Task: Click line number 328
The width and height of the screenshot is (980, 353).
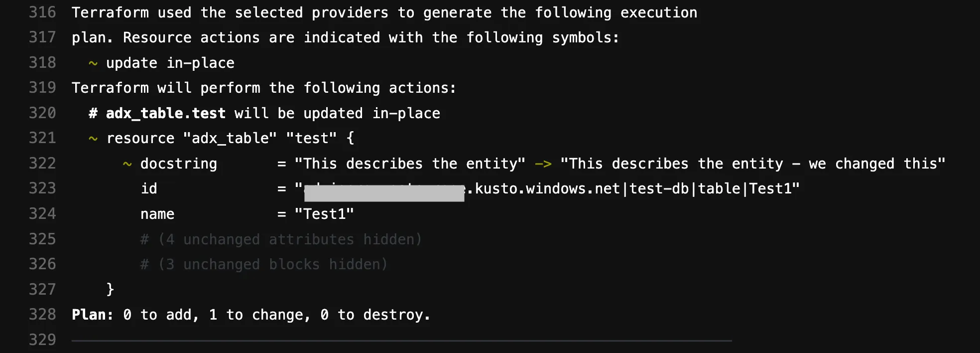Action: 42,315
